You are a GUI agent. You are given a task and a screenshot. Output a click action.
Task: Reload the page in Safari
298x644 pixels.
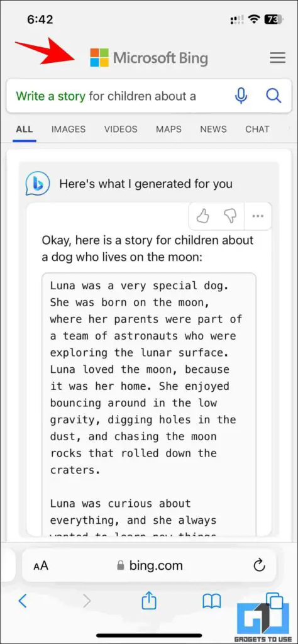pyautogui.click(x=259, y=565)
